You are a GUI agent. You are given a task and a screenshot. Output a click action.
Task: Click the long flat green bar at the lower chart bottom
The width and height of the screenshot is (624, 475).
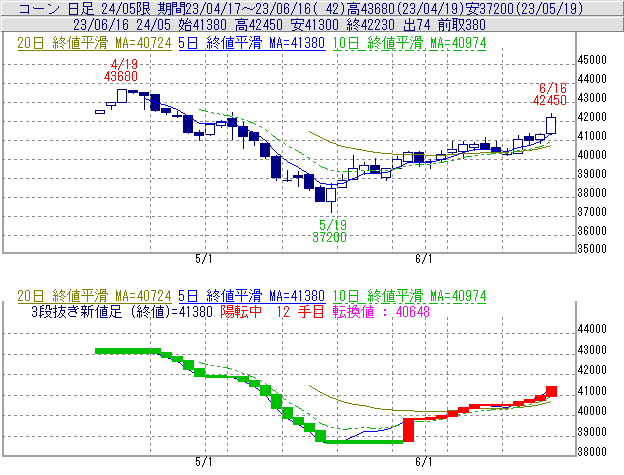[x=365, y=442]
